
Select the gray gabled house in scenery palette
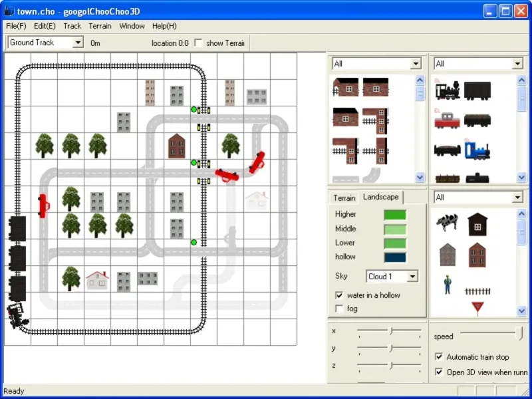[448, 255]
